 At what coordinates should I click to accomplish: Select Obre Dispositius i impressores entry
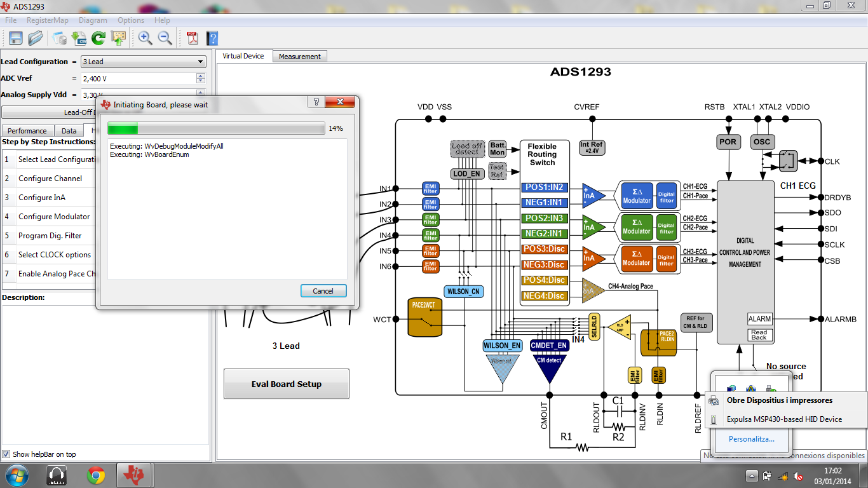point(785,400)
